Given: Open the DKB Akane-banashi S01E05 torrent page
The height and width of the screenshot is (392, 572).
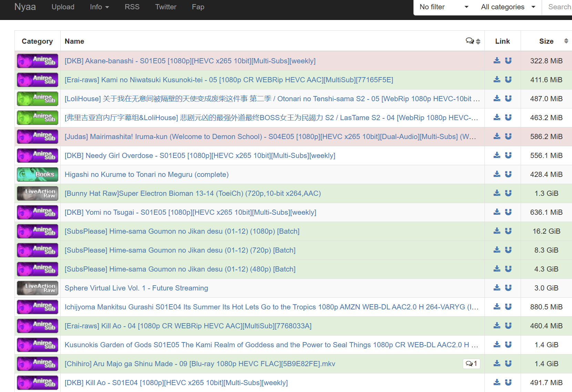Looking at the screenshot, I should [x=190, y=61].
